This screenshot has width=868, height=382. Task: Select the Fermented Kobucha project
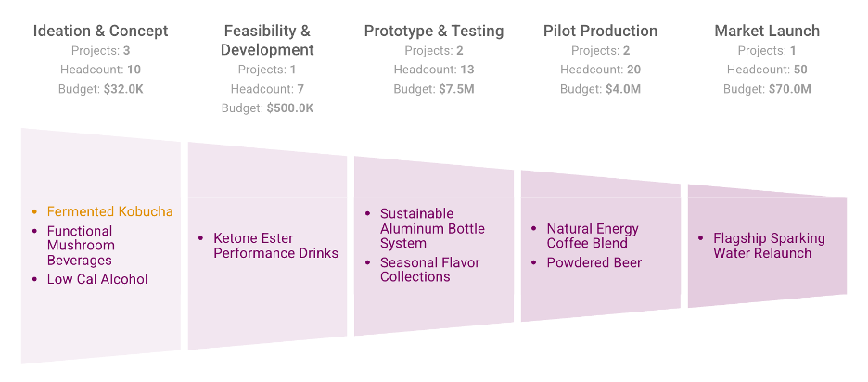[x=109, y=211]
